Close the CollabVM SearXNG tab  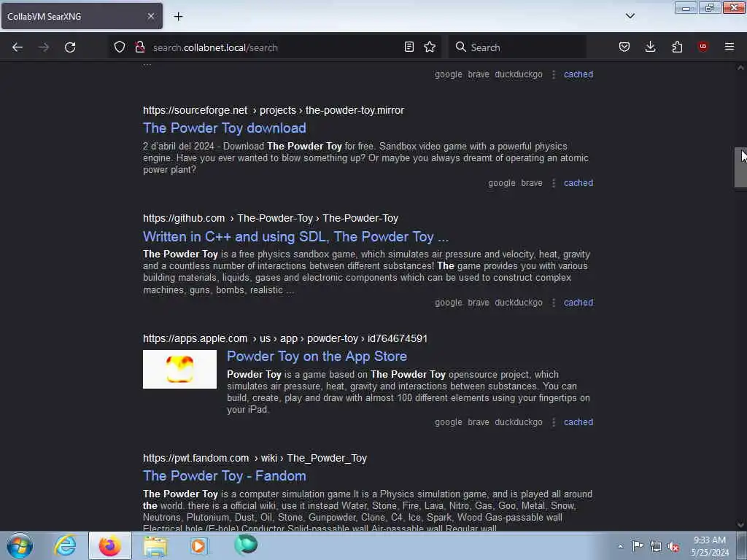[x=150, y=16]
